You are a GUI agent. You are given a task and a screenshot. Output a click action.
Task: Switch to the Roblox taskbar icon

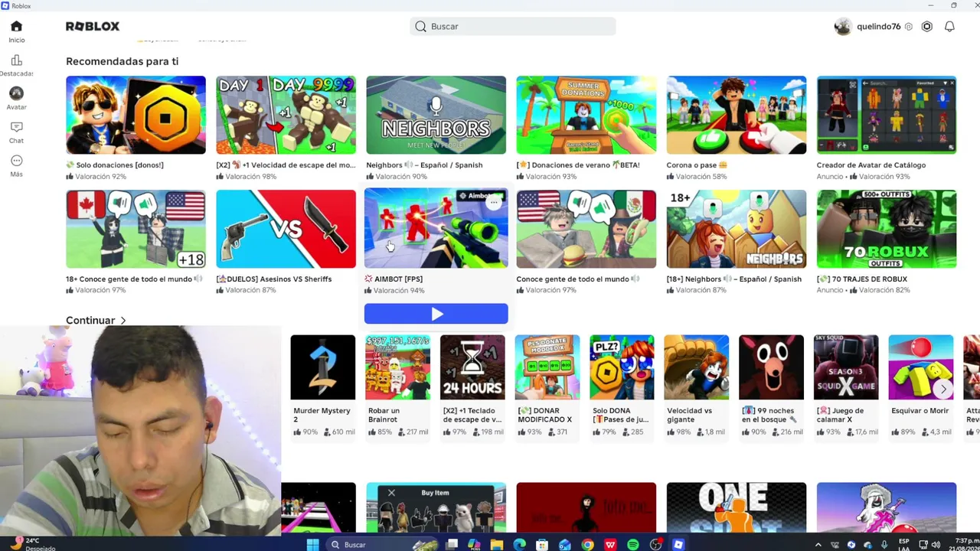tap(678, 545)
